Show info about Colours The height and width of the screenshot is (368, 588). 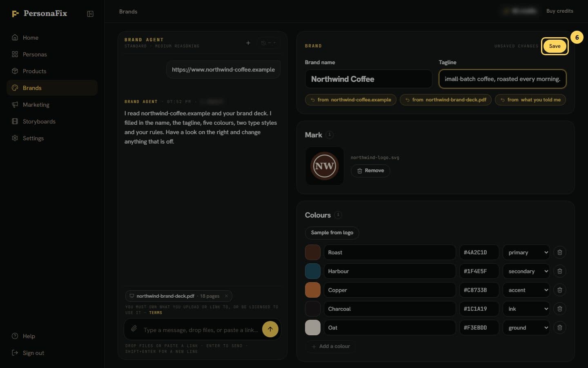[338, 215]
